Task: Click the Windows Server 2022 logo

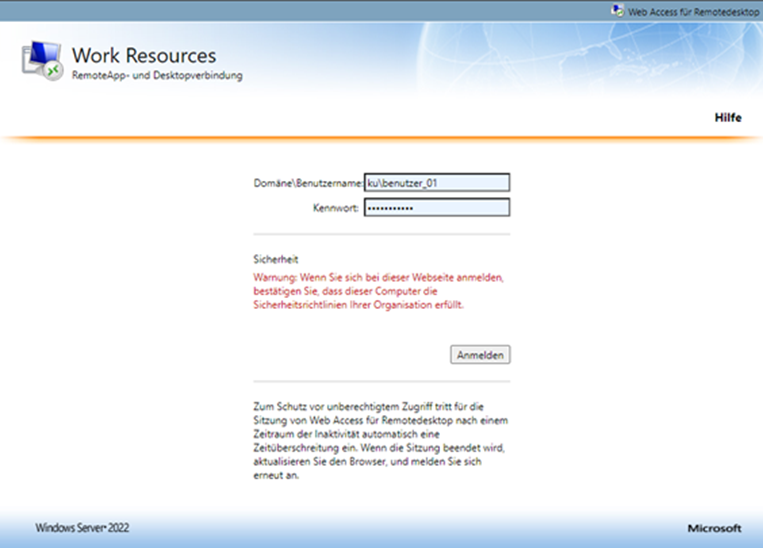Action: [x=82, y=527]
